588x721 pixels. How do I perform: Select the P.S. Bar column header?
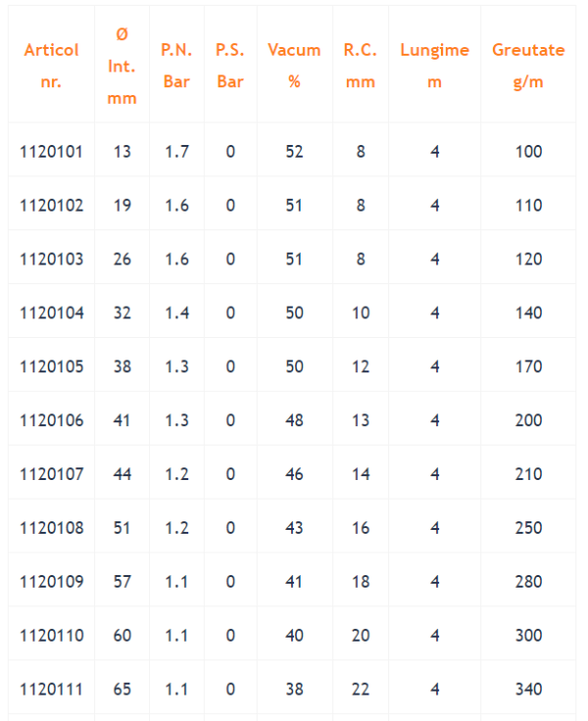point(230,66)
